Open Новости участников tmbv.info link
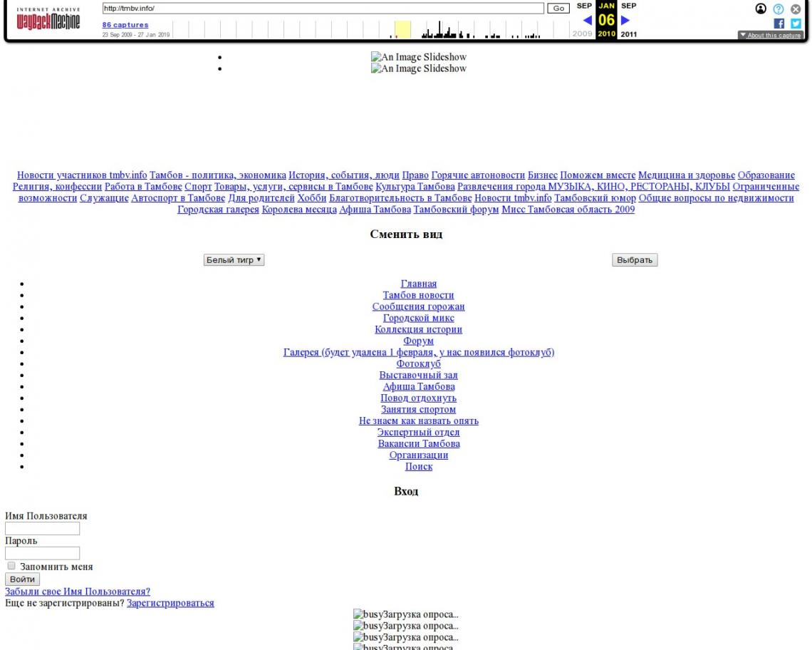 [82, 175]
